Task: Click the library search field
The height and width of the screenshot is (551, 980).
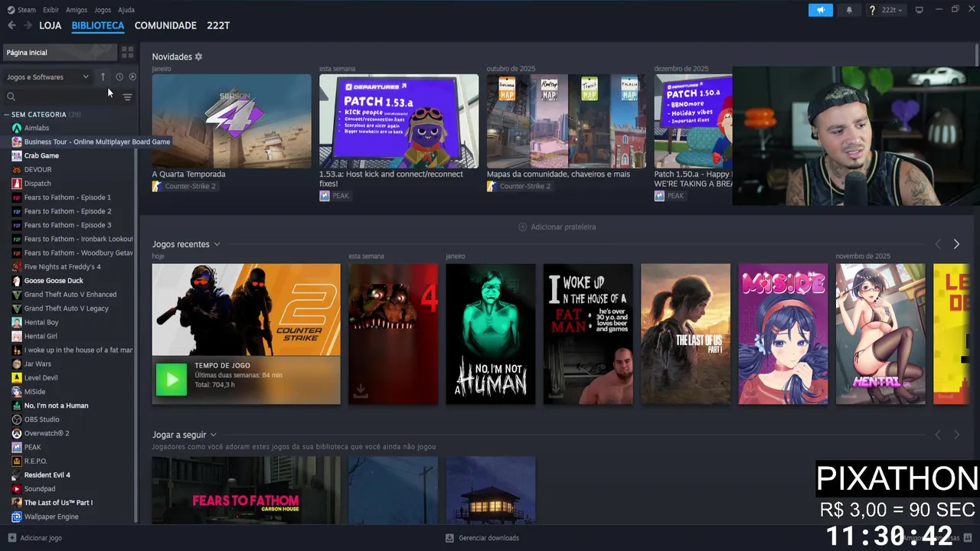Action: tap(61, 96)
